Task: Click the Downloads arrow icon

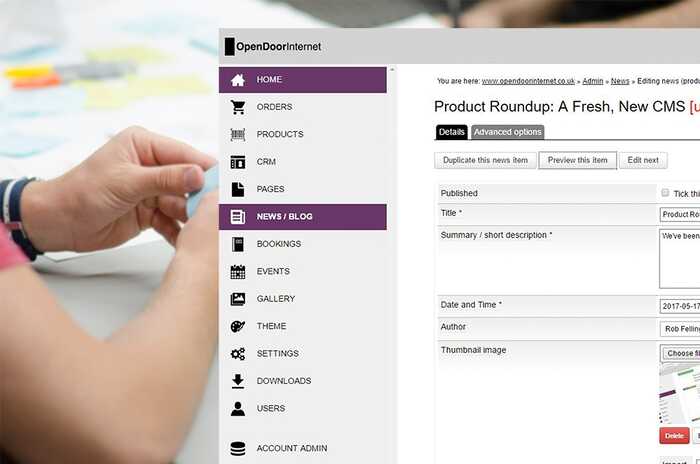Action: click(238, 381)
